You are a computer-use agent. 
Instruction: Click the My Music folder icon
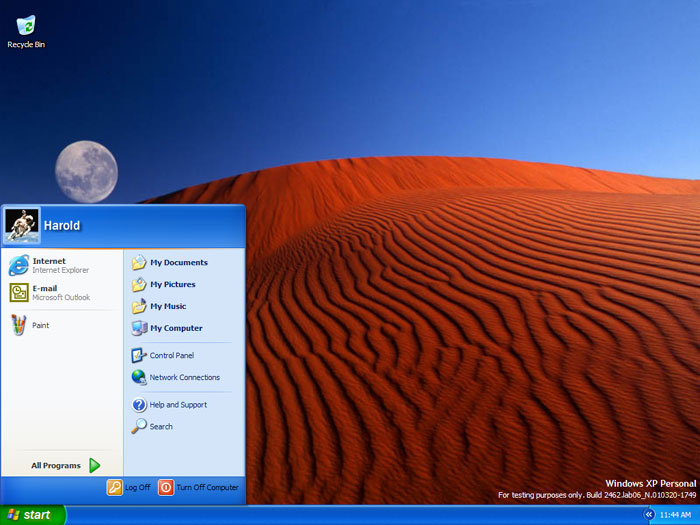click(139, 306)
